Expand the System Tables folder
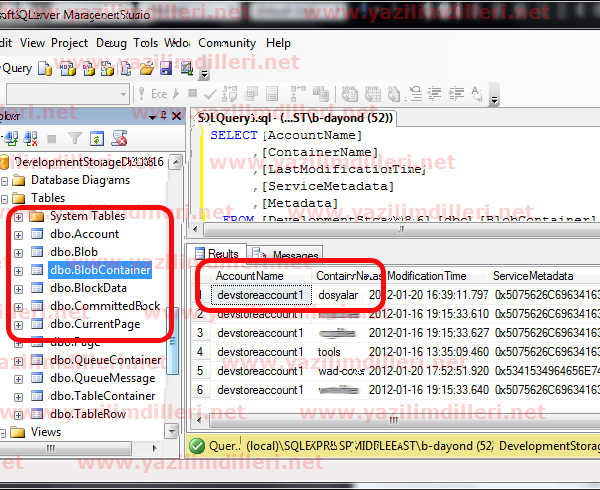Viewport: 600px width, 490px height. (x=18, y=216)
